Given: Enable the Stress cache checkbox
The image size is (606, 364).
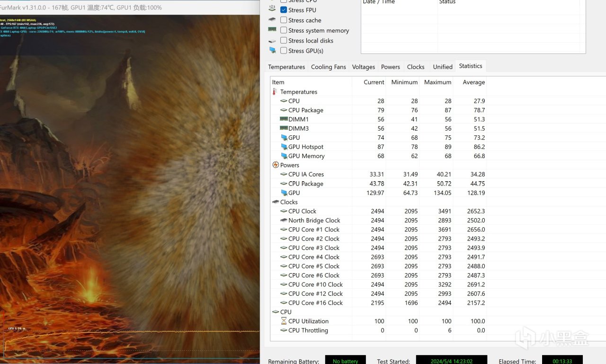Looking at the screenshot, I should pyautogui.click(x=284, y=20).
